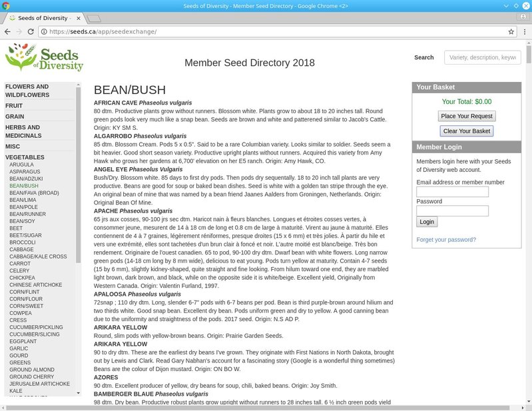Open FLOWERS AND WILDFLOWERS category
This screenshot has height=411, width=532.
coord(27,91)
